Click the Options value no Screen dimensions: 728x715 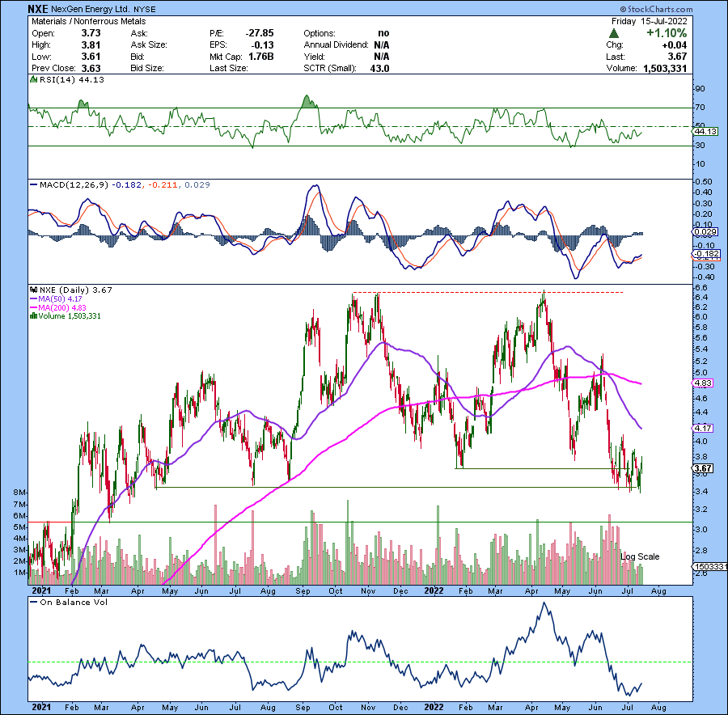point(384,33)
